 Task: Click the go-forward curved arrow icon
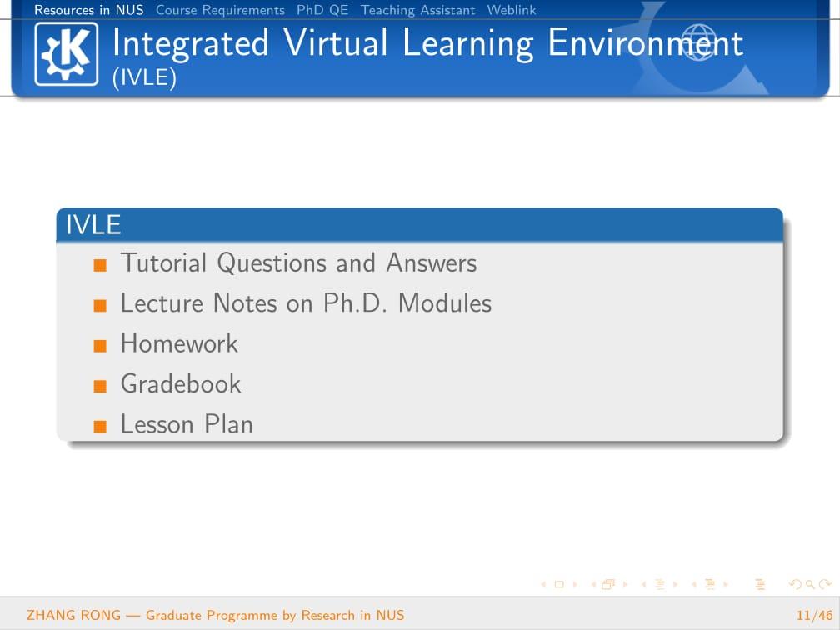coord(826,584)
